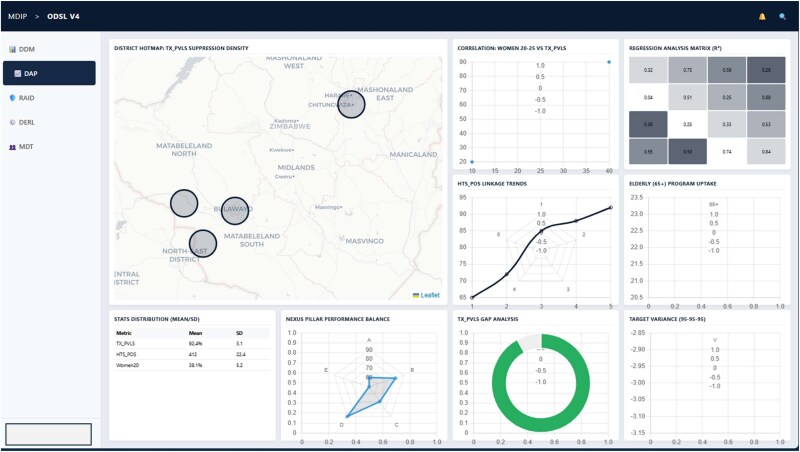Click the DDM bar chart icon

pos(12,49)
